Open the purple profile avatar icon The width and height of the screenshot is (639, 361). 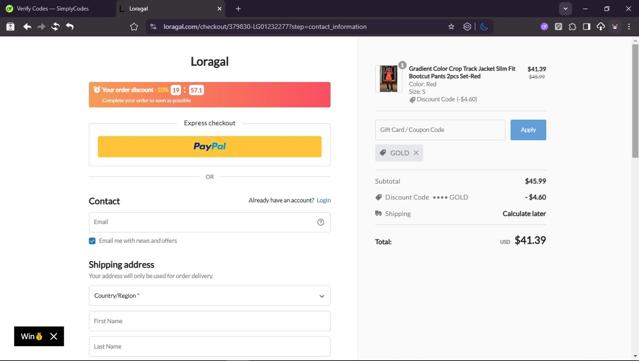pos(544,26)
